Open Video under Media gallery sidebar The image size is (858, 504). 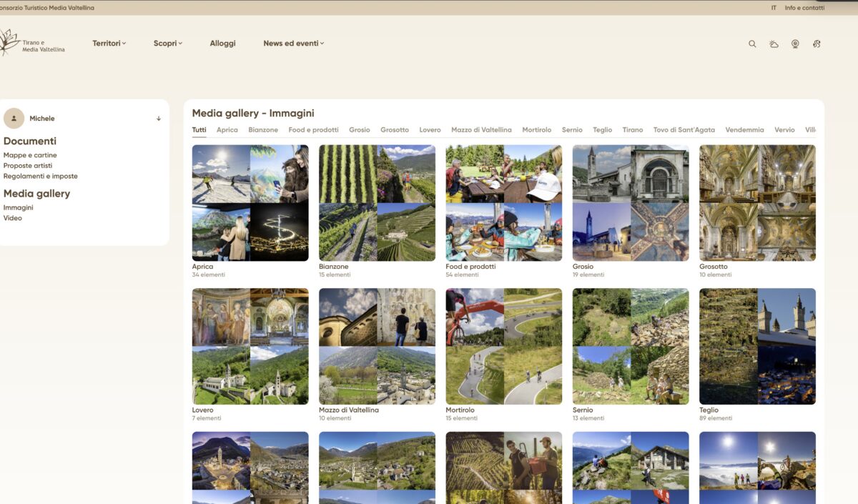pos(13,218)
